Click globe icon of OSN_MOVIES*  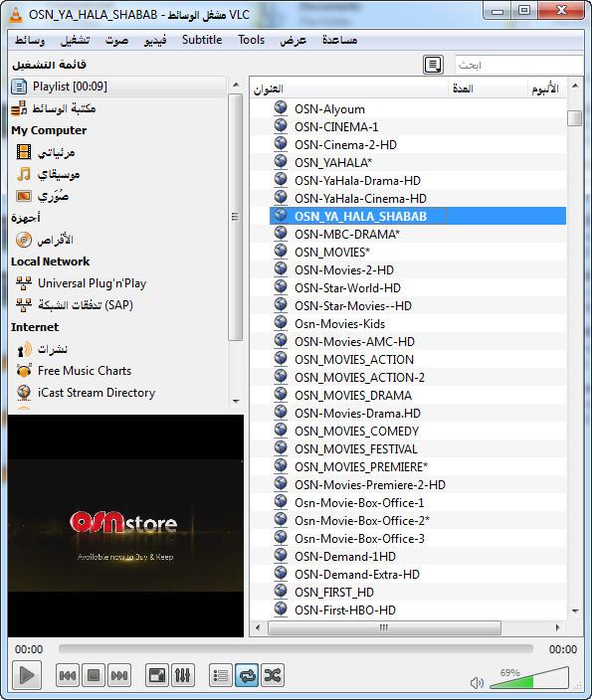pos(281,251)
